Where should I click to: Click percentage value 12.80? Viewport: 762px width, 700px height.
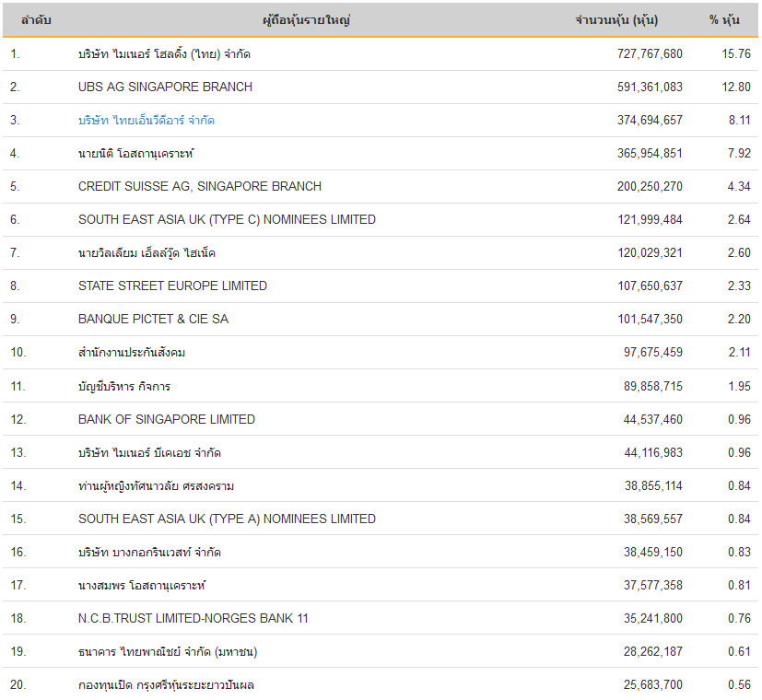tap(736, 87)
